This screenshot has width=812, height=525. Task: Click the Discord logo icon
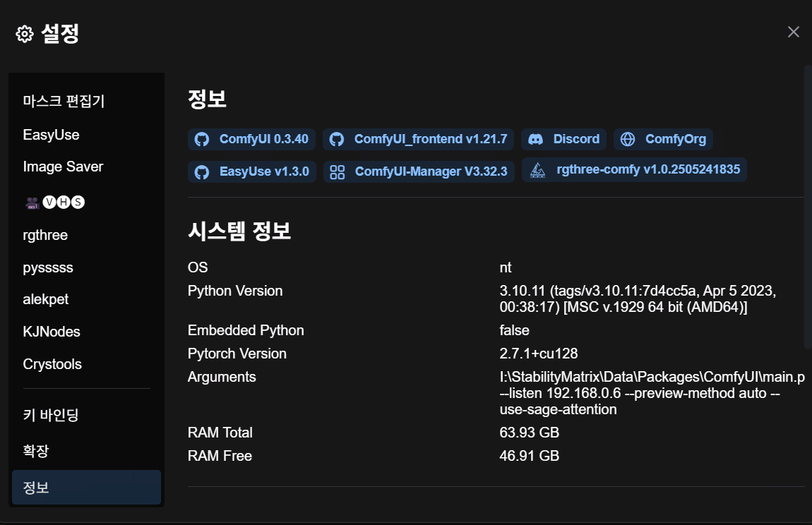pos(536,139)
